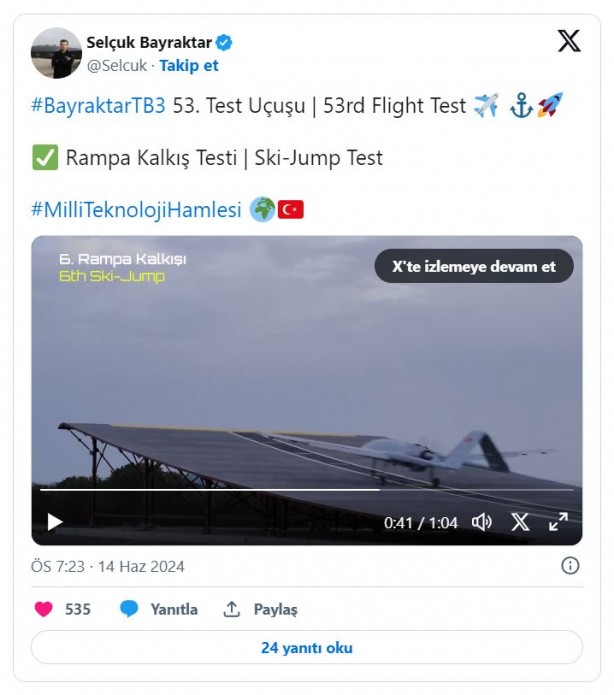This screenshot has width=614, height=695.
Task: Open the X logo in tweet header
Action: coord(568,41)
